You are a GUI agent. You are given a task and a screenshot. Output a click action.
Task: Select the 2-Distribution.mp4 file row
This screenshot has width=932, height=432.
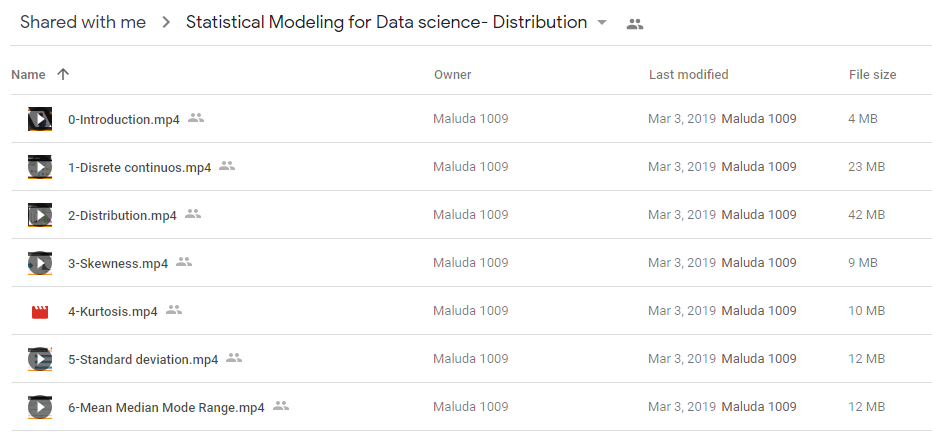[x=471, y=215]
